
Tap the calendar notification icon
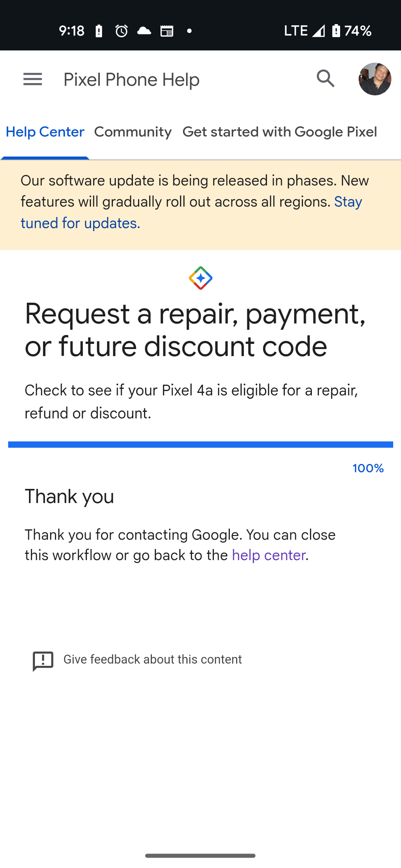167,31
